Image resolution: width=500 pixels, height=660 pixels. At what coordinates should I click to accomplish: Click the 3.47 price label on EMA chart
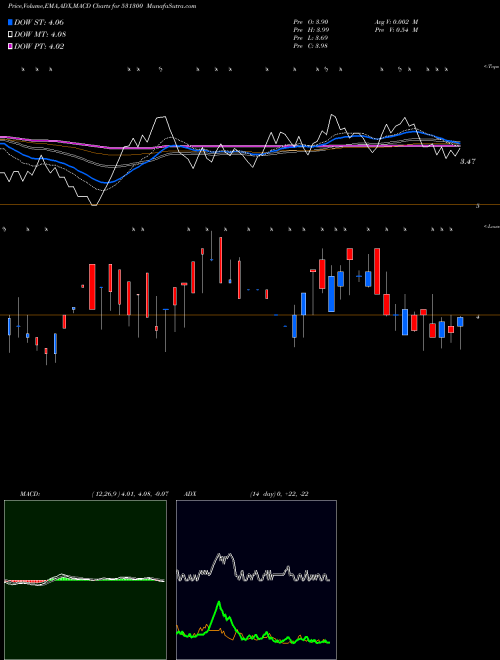[x=468, y=161]
